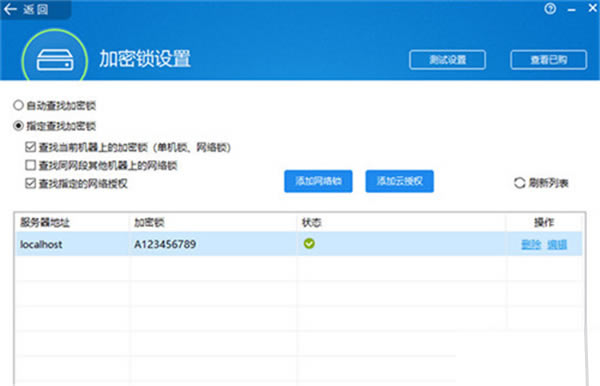Click the 删除 link in the localhost row
600x386 pixels.
pyautogui.click(x=531, y=244)
